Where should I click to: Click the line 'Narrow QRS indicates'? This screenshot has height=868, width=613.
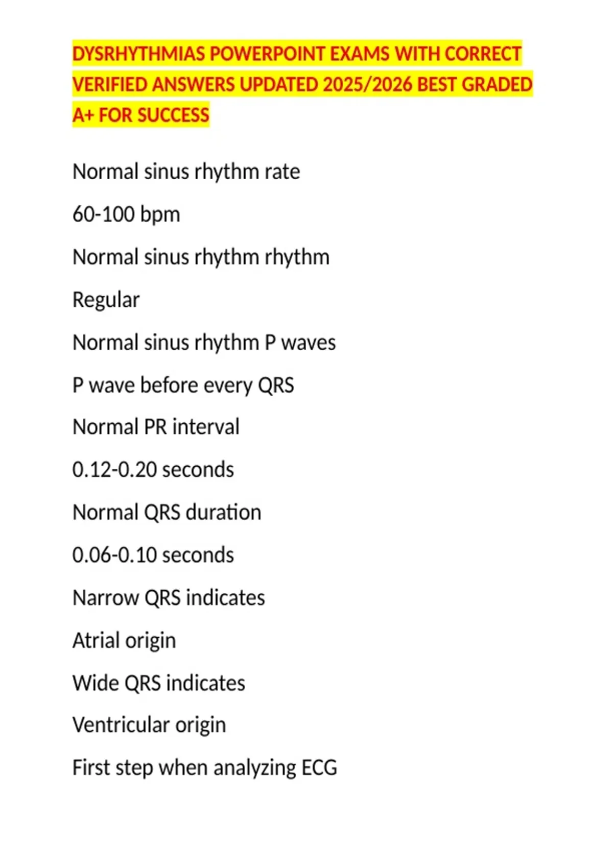[169, 598]
